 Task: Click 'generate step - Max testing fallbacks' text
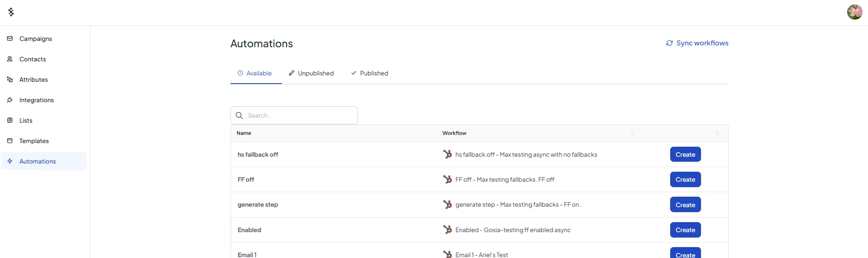(518, 204)
